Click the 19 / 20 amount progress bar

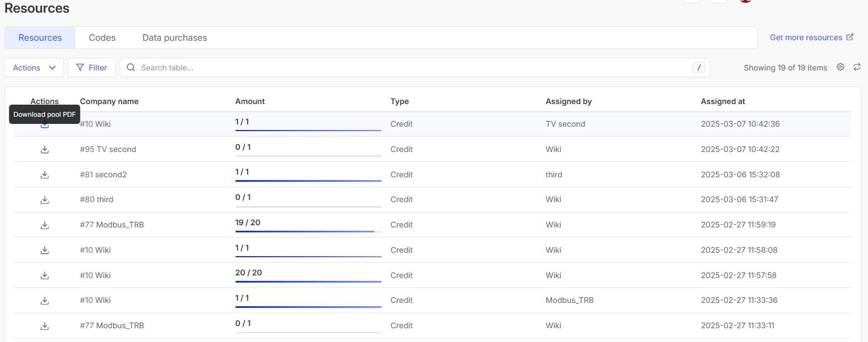[308, 231]
